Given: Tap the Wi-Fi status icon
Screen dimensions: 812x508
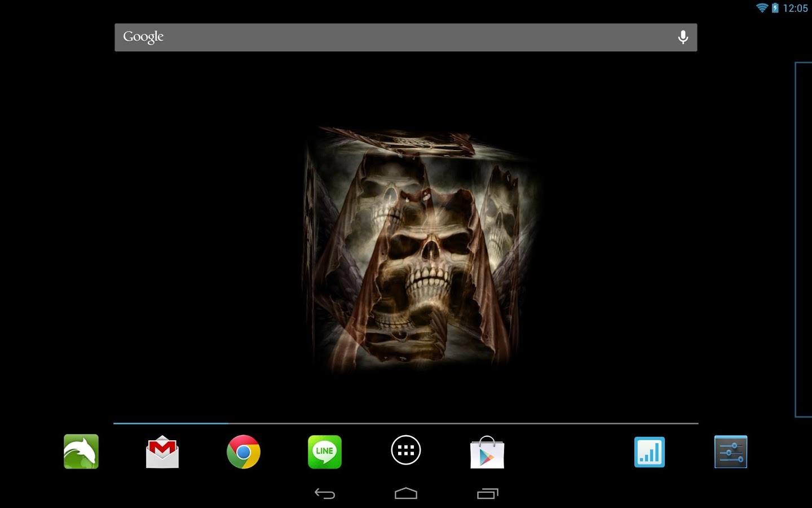Looking at the screenshot, I should [x=762, y=8].
